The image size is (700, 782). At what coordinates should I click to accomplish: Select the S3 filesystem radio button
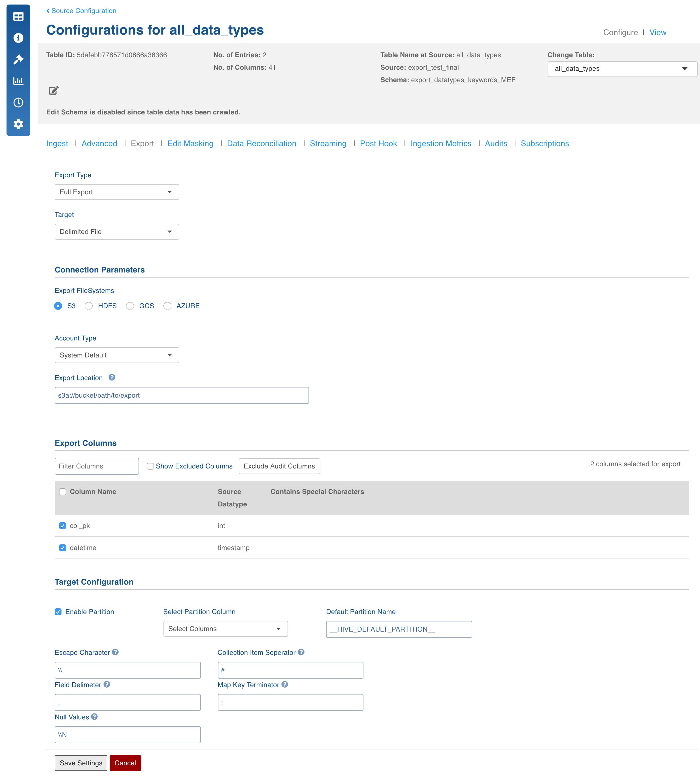[x=58, y=306]
